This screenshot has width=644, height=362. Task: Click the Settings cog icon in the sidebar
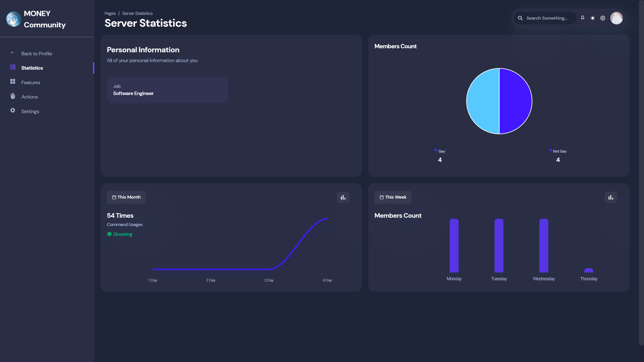(x=13, y=110)
